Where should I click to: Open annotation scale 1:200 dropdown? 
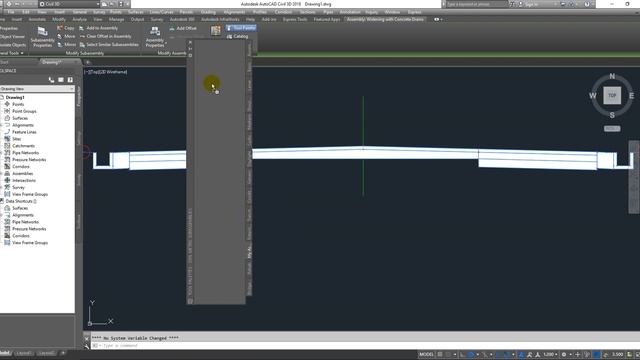pyautogui.click(x=550, y=354)
